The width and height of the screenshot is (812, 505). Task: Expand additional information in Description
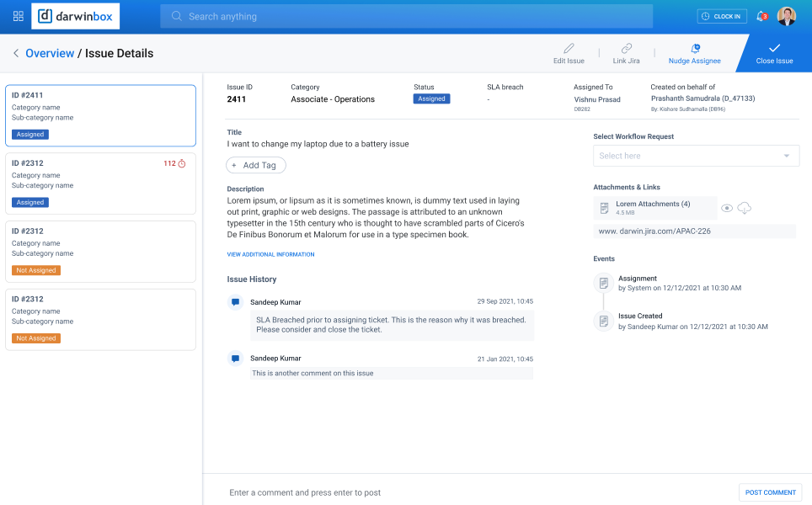(x=270, y=253)
